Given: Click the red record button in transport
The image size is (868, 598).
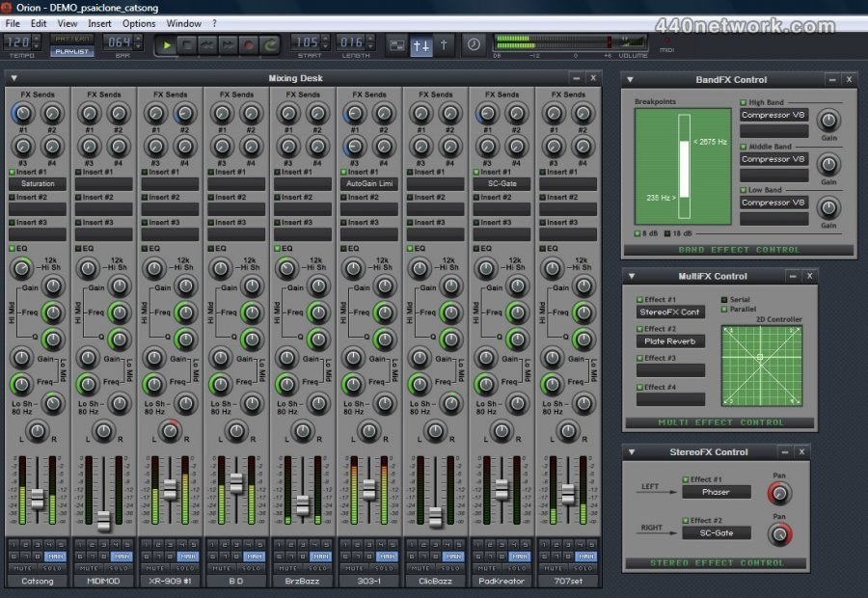Looking at the screenshot, I should 249,45.
